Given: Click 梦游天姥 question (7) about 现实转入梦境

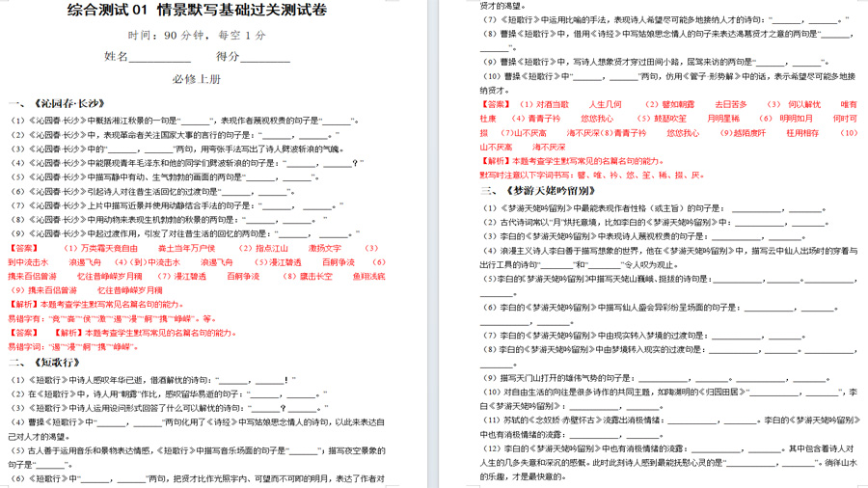Looking at the screenshot, I should coord(644,336).
